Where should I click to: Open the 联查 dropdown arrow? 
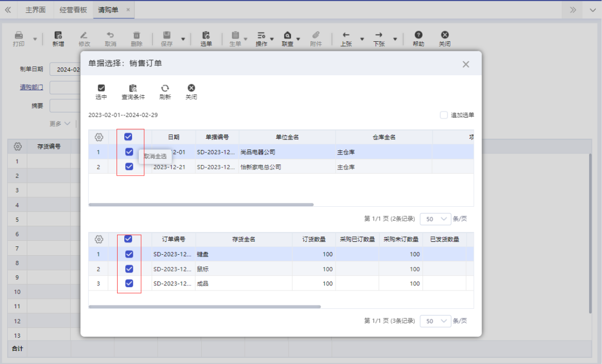[x=299, y=38]
